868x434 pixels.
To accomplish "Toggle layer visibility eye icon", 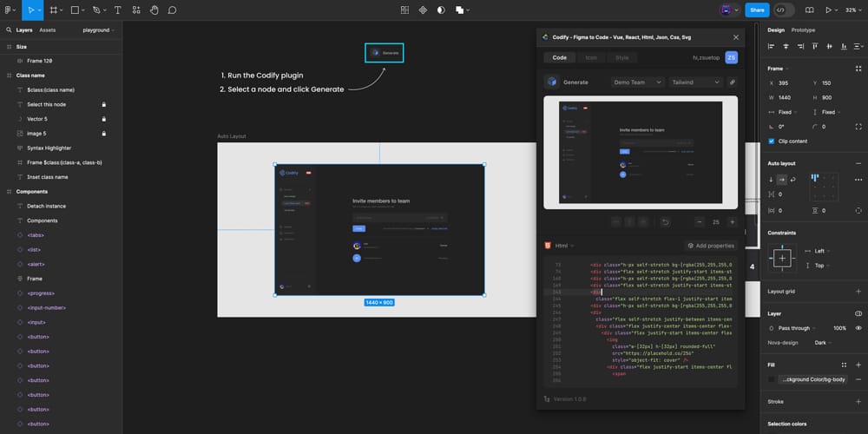I will point(858,328).
